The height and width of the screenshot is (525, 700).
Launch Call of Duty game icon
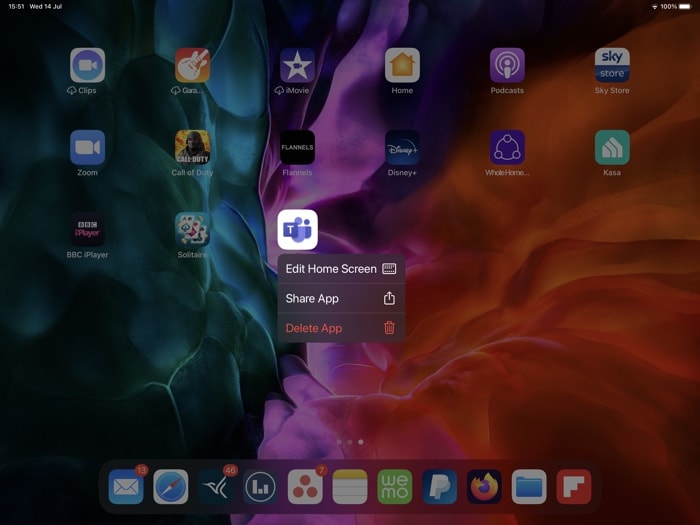tap(192, 147)
